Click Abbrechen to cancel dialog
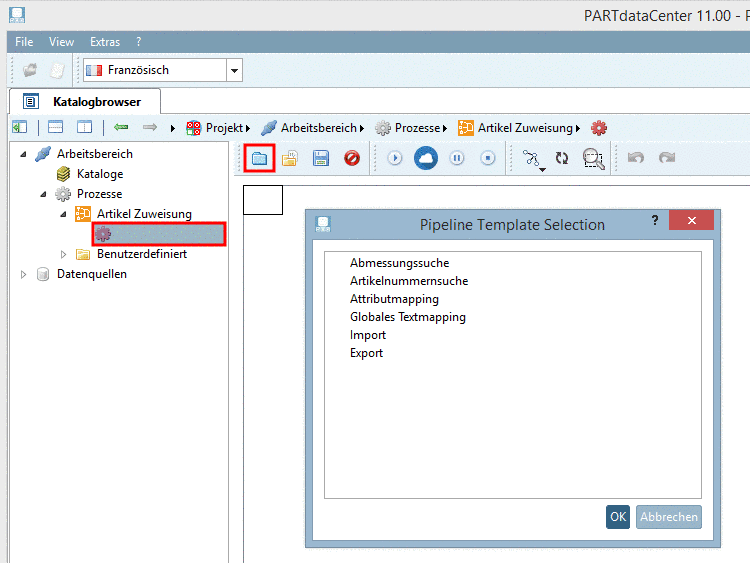The image size is (750, 563). (x=669, y=517)
